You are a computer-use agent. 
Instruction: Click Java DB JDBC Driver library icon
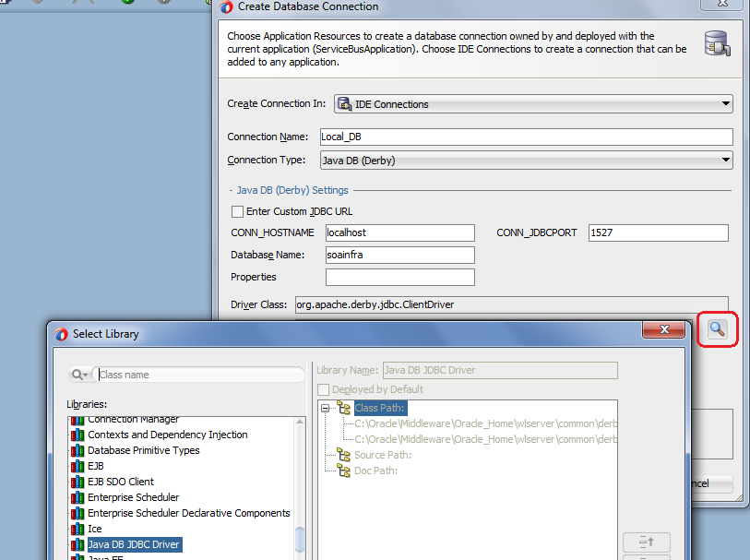point(77,544)
